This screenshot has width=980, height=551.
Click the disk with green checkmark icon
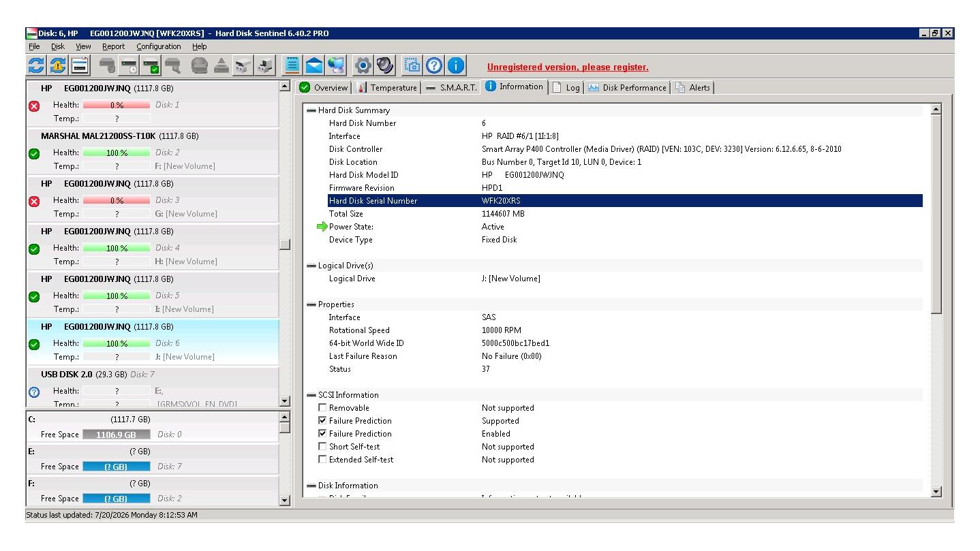151,65
